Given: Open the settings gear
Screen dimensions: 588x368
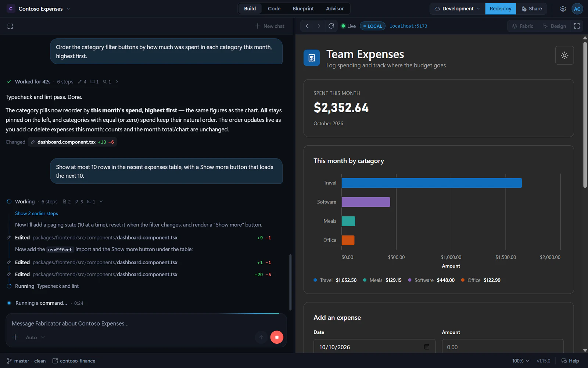Looking at the screenshot, I should point(563,9).
